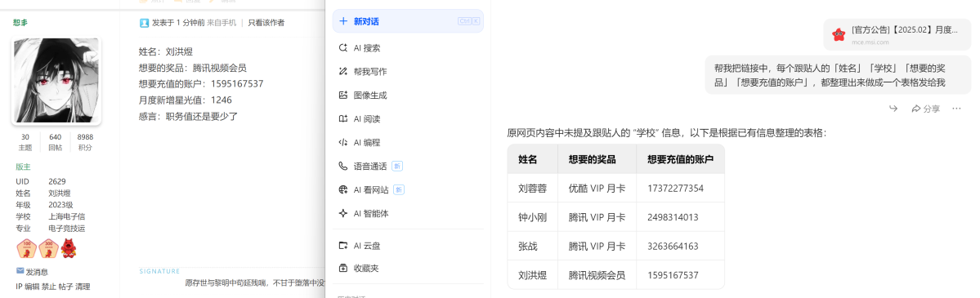The image size is (980, 298).
Task: Send a message via 发消息
Action: [x=33, y=272]
